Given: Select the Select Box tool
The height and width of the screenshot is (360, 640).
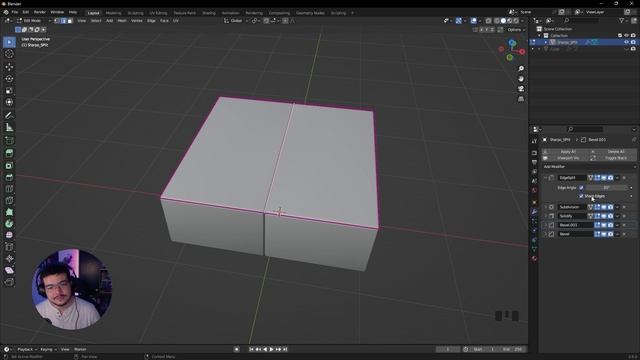Looking at the screenshot, I should pyautogui.click(x=9, y=42).
